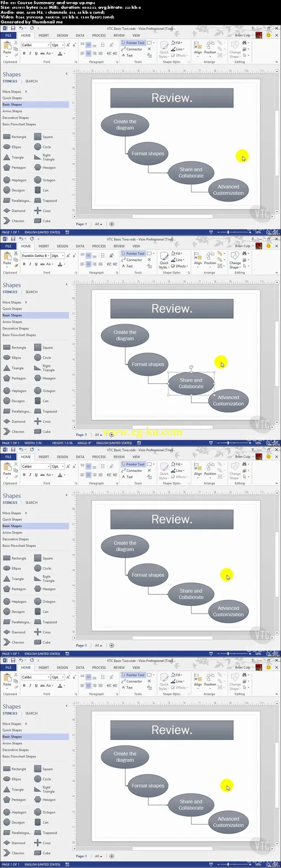Switch to DESIGN tab in the second frame

(x=63, y=246)
